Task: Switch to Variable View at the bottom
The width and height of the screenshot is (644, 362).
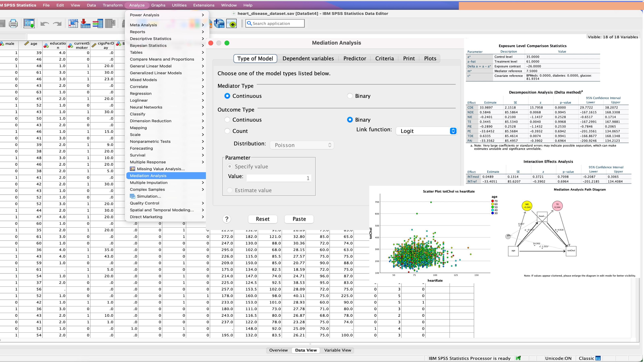Action: (x=337, y=350)
